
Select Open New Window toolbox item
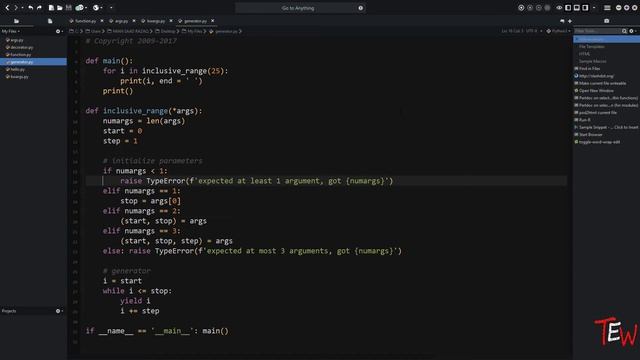pyautogui.click(x=593, y=91)
